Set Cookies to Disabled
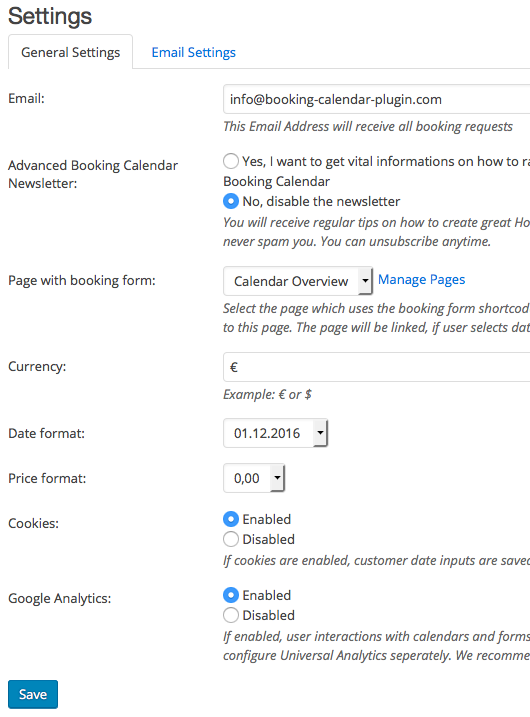 [x=231, y=539]
